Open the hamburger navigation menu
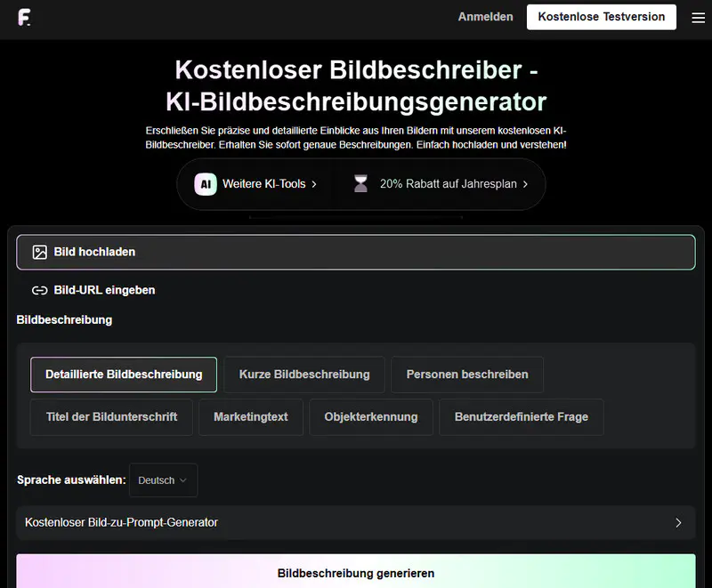Screen dimensions: 712x588 point(698,17)
